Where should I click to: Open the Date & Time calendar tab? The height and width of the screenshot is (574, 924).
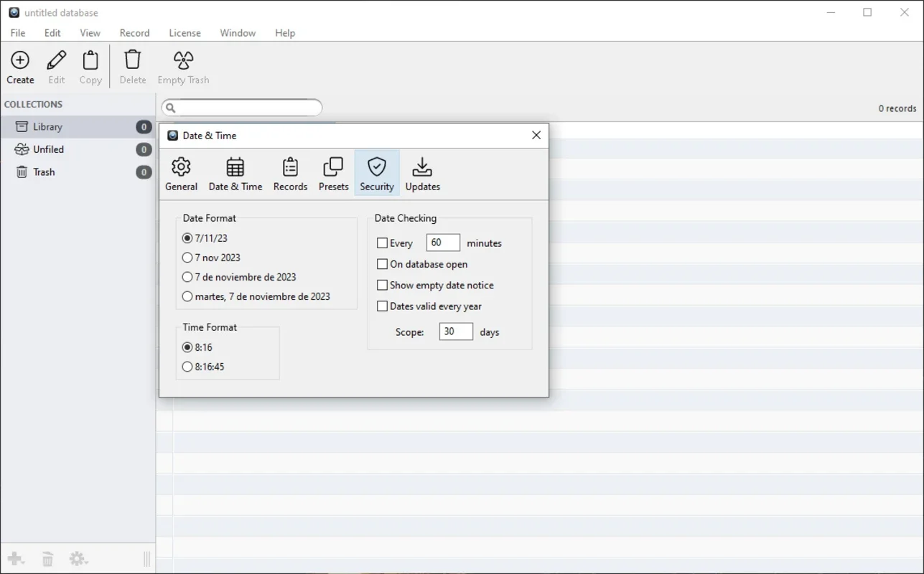coord(235,167)
